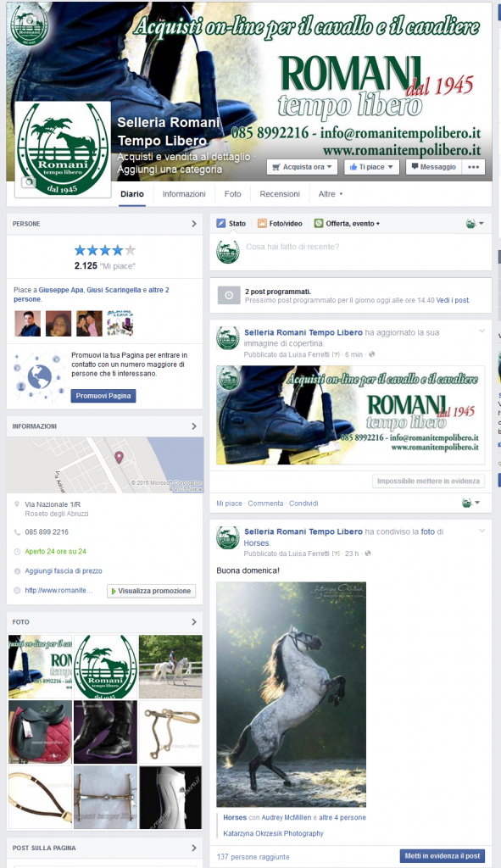Viewport: 501px width, 868px height.
Task: Click the Condividi link under cover post
Action: 303,504
